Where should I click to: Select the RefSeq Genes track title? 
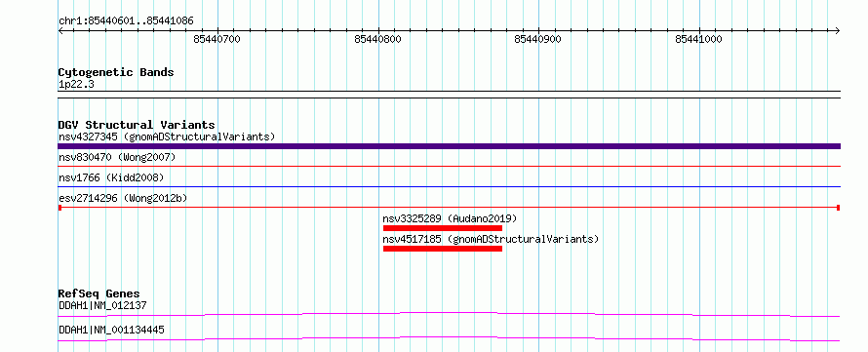[99, 293]
